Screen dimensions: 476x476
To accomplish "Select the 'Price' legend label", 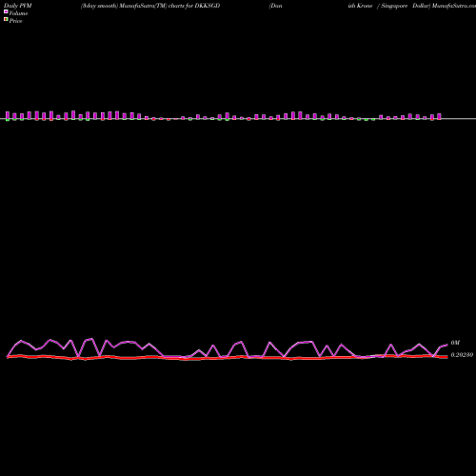I will pos(15,21).
